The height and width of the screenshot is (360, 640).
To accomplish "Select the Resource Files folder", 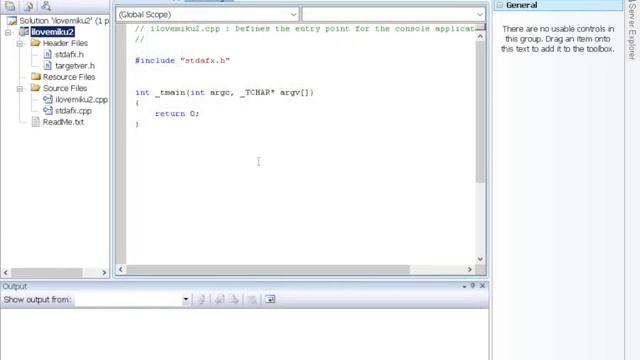I will point(69,77).
